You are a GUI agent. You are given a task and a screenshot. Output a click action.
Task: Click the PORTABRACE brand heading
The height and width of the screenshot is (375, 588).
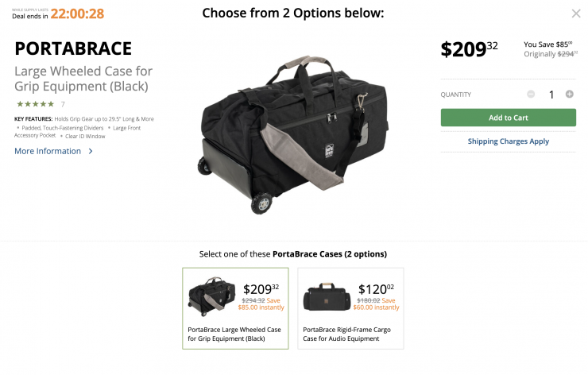(x=73, y=48)
